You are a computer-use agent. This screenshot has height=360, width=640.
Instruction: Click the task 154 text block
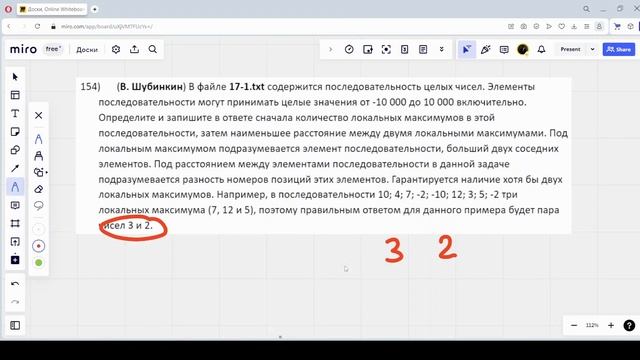[x=324, y=156]
